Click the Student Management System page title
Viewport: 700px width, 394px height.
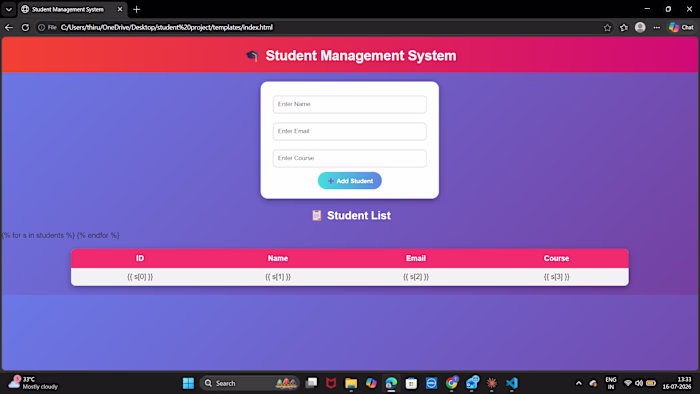(x=351, y=56)
